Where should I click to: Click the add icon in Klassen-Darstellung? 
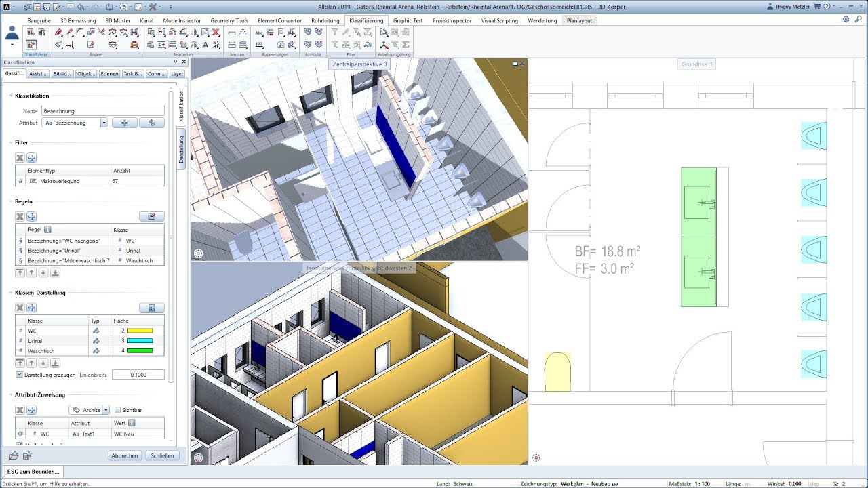coord(32,308)
